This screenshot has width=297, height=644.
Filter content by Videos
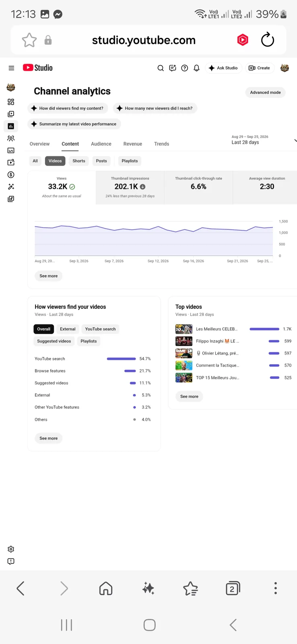click(x=55, y=161)
